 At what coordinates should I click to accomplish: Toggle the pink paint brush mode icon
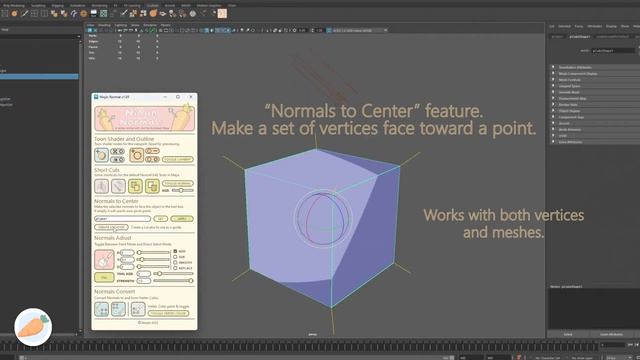click(x=104, y=260)
